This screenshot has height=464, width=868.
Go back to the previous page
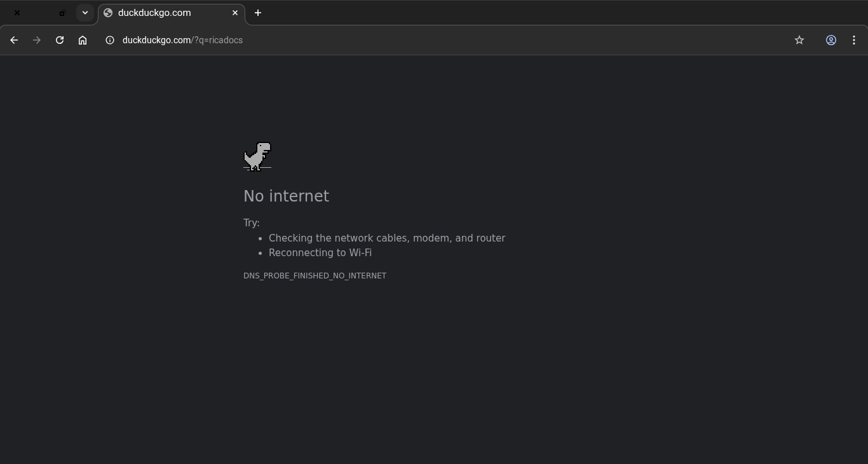pos(14,40)
